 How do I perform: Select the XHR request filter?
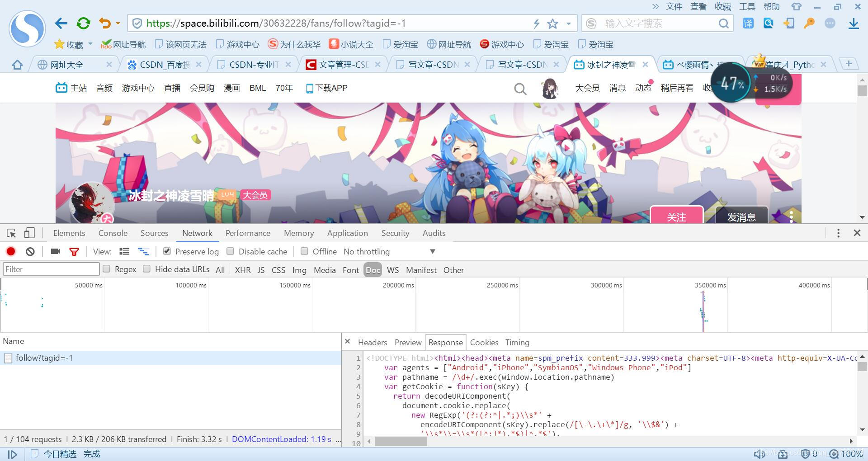point(243,270)
